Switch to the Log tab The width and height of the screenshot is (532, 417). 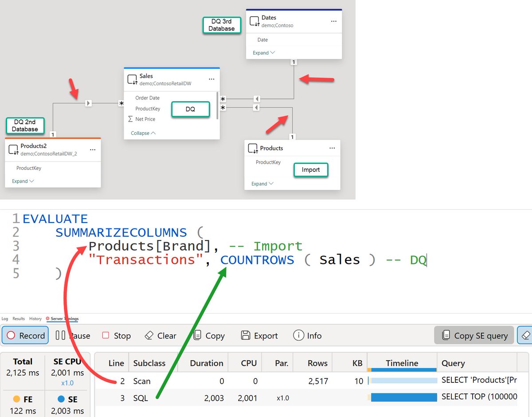(x=5, y=319)
